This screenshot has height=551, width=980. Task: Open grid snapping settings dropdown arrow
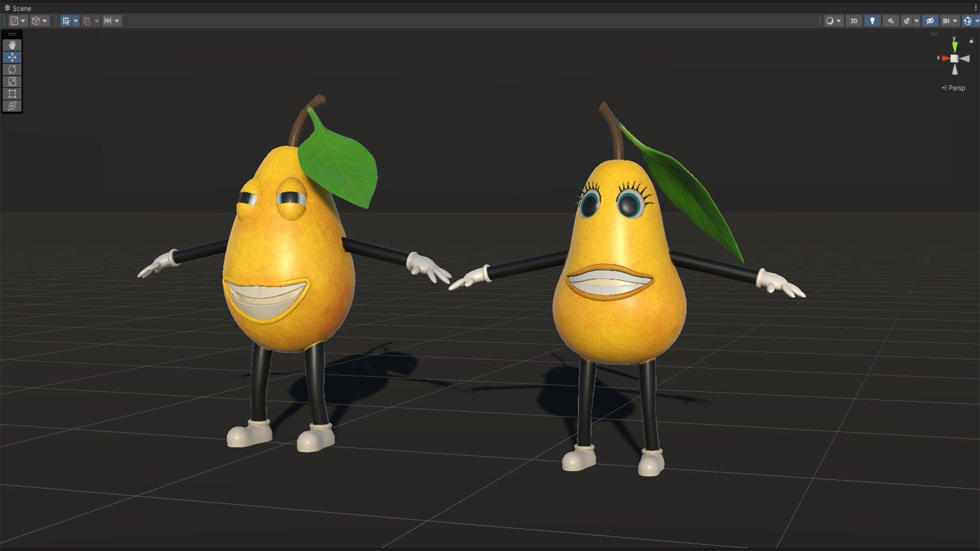96,21
